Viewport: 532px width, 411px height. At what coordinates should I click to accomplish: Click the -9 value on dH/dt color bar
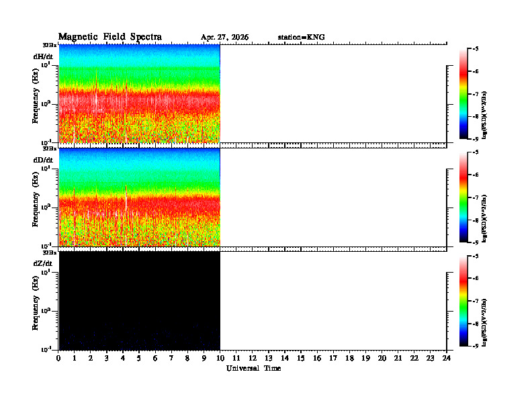coord(476,139)
